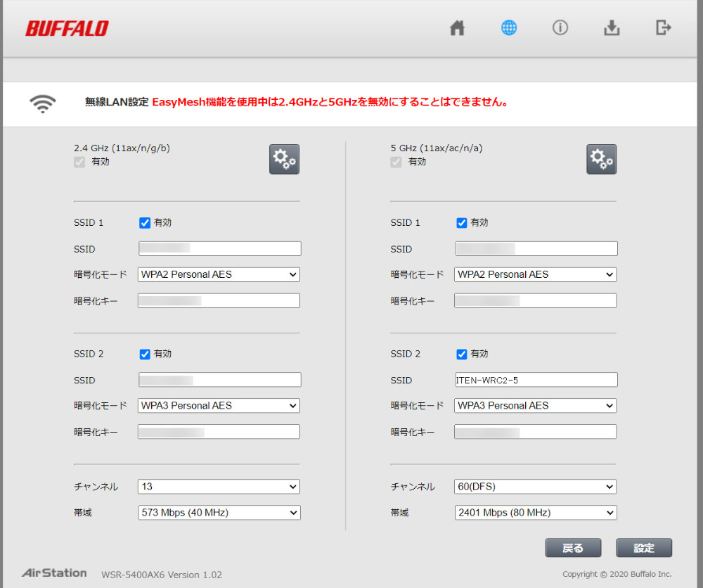Viewport: 703px width, 588px height.
Task: Click the 戻る back button
Action: [573, 548]
